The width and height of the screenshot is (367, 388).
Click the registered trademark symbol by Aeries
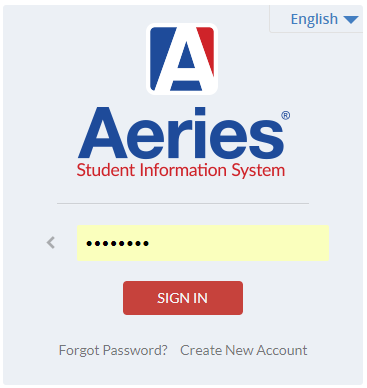pyautogui.click(x=286, y=115)
